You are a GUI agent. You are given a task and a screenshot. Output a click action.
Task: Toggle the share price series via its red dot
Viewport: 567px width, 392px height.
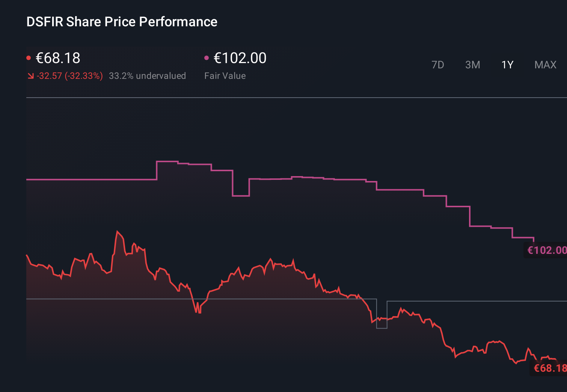pos(29,57)
